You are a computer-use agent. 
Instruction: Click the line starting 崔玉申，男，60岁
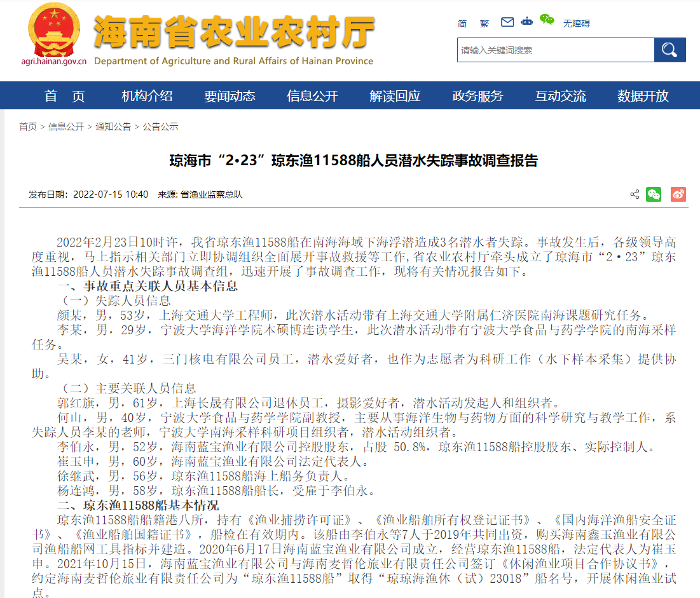214,461
